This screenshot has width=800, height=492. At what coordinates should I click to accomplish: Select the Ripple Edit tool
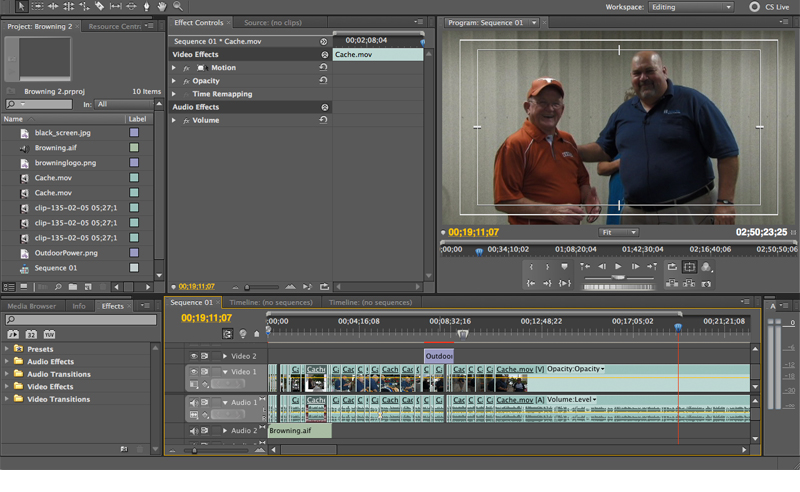click(x=53, y=6)
